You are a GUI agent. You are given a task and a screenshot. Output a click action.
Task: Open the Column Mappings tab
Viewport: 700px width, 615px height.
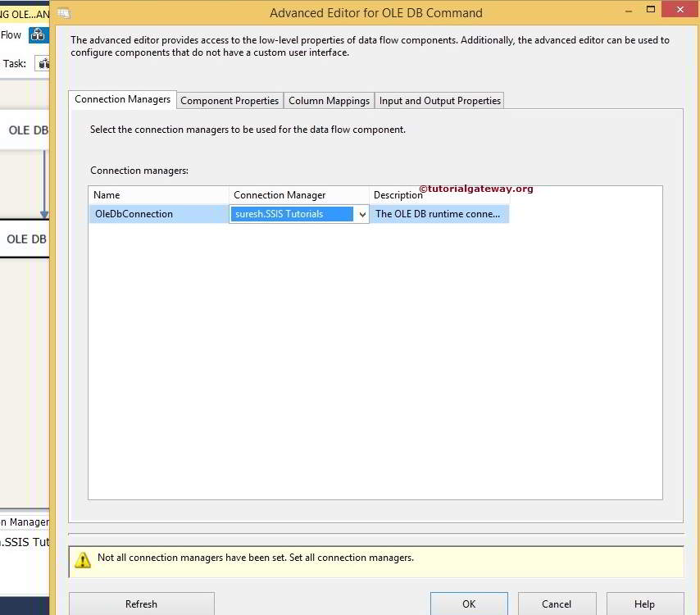[x=328, y=100]
